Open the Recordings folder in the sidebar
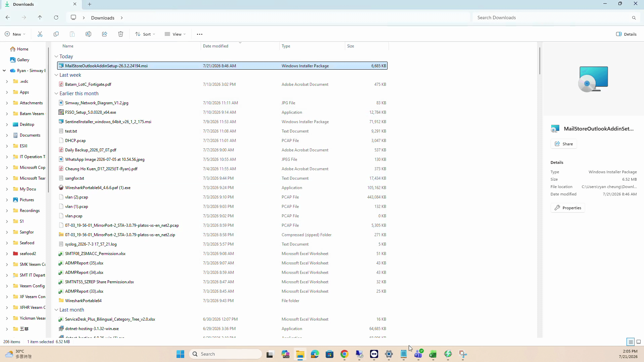Image resolution: width=644 pixels, height=362 pixels. (30, 211)
